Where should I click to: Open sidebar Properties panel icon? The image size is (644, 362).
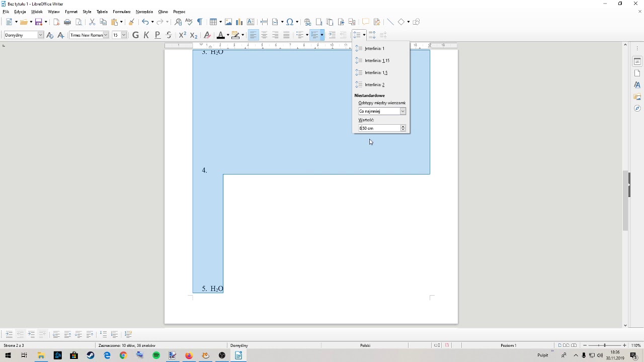click(x=637, y=61)
